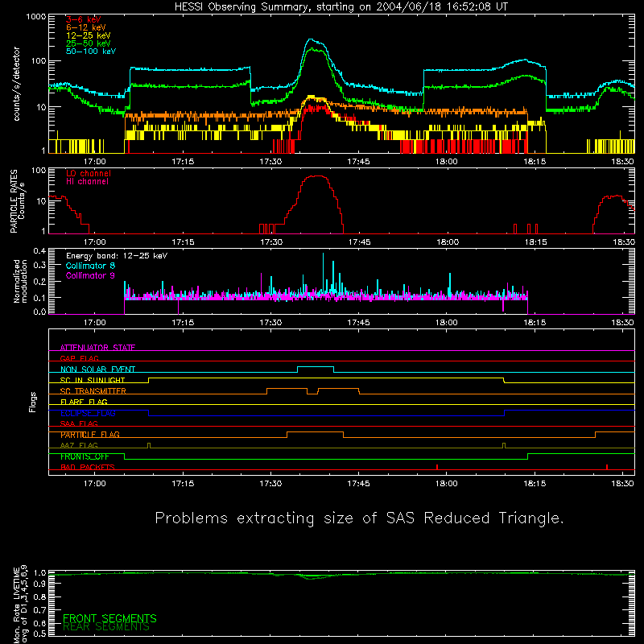The width and height of the screenshot is (644, 644).
Task: Click the 'HI channel' legend label
Action: tap(87, 182)
